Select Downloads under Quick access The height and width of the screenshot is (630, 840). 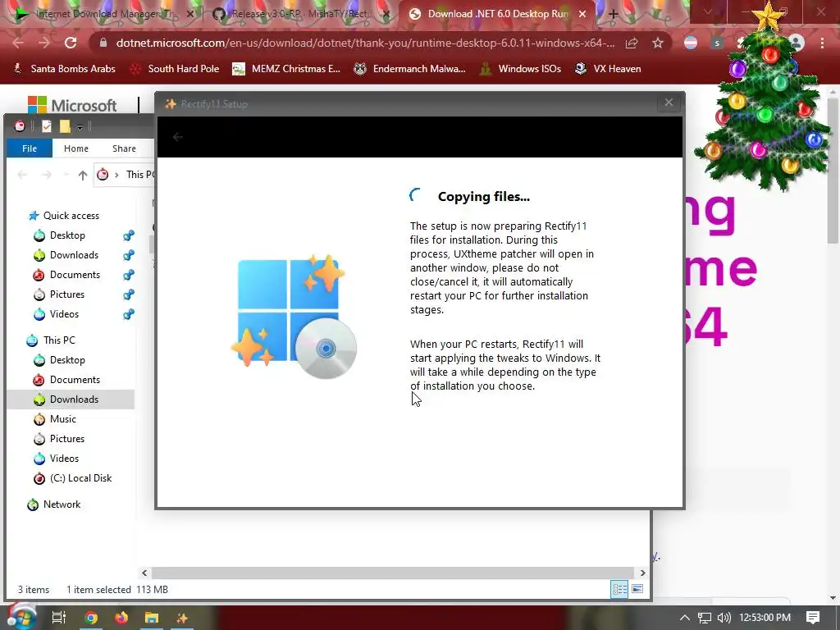click(x=74, y=255)
